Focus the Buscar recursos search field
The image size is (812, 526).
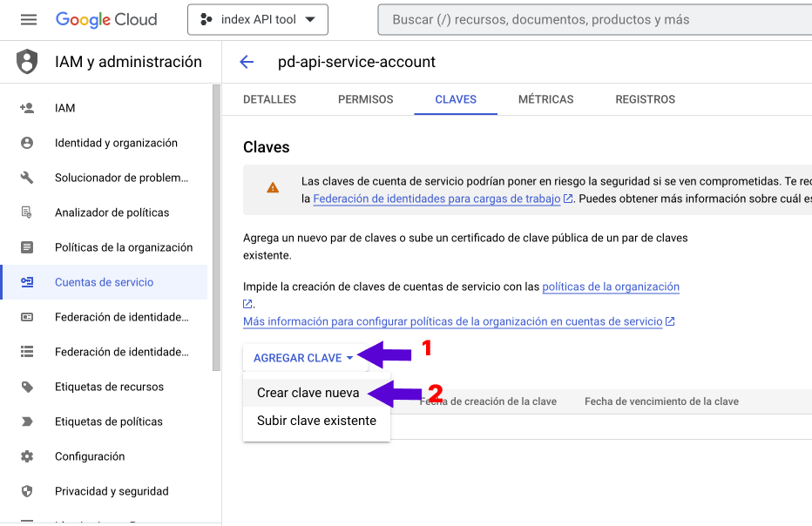coord(594,20)
